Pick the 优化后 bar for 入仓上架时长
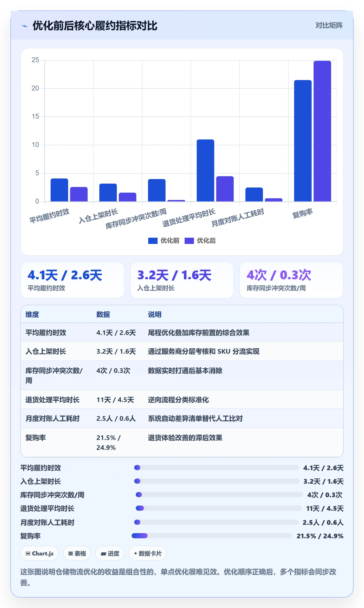The height and width of the screenshot is (608, 364). [x=127, y=197]
